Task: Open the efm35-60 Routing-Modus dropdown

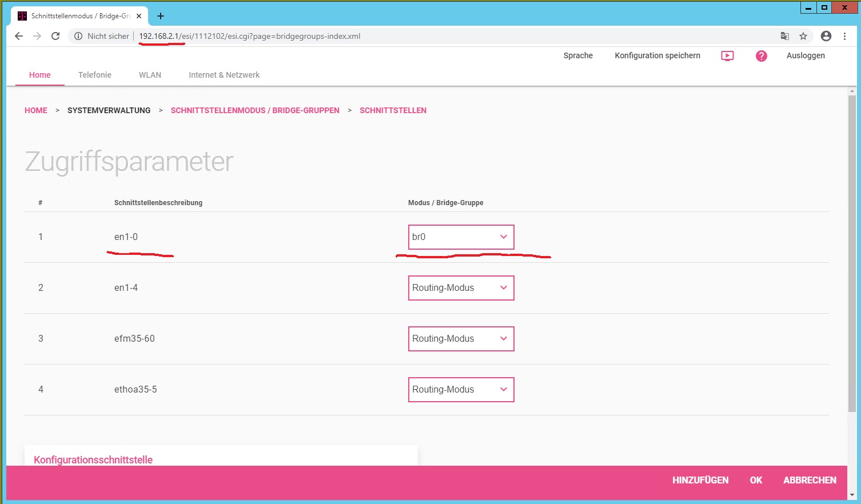Action: [x=461, y=339]
